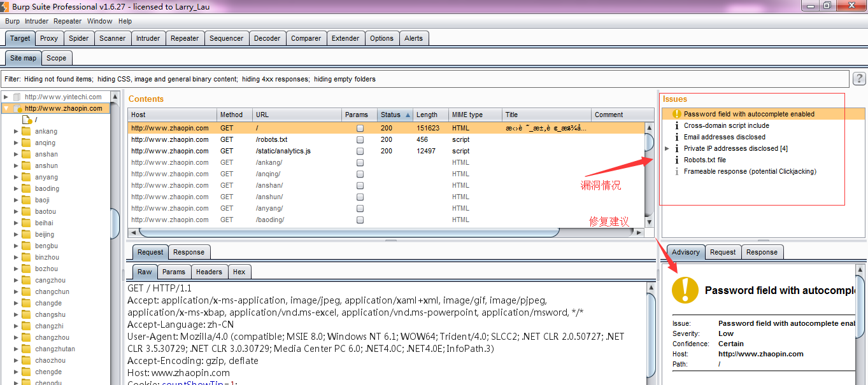Click info icon for Frameable response issue
Image resolution: width=868 pixels, height=385 pixels.
tap(676, 171)
